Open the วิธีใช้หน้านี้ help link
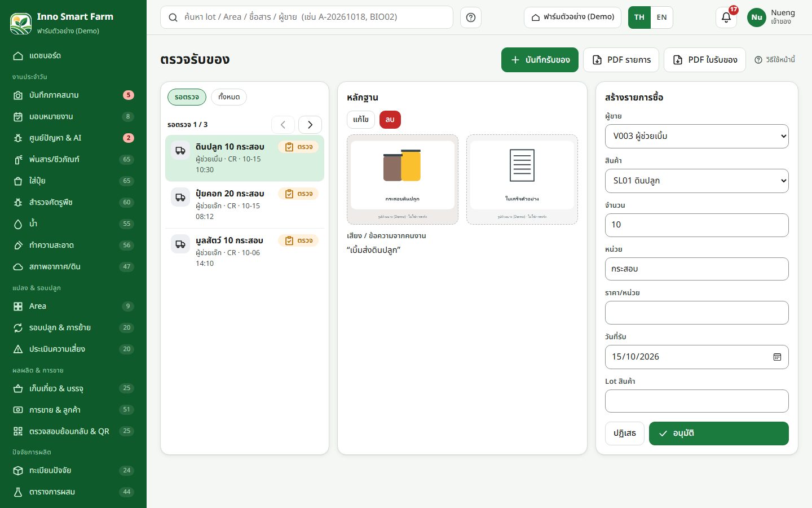The width and height of the screenshot is (812, 508). coord(775,60)
